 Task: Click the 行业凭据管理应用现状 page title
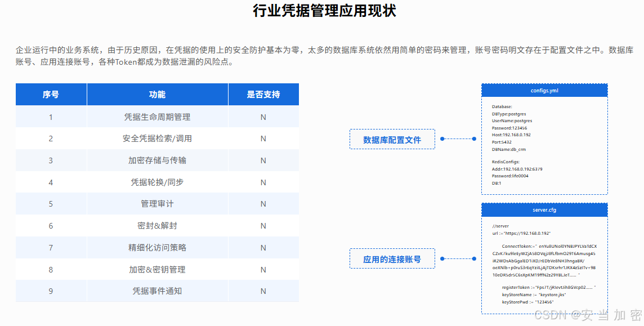pos(324,11)
